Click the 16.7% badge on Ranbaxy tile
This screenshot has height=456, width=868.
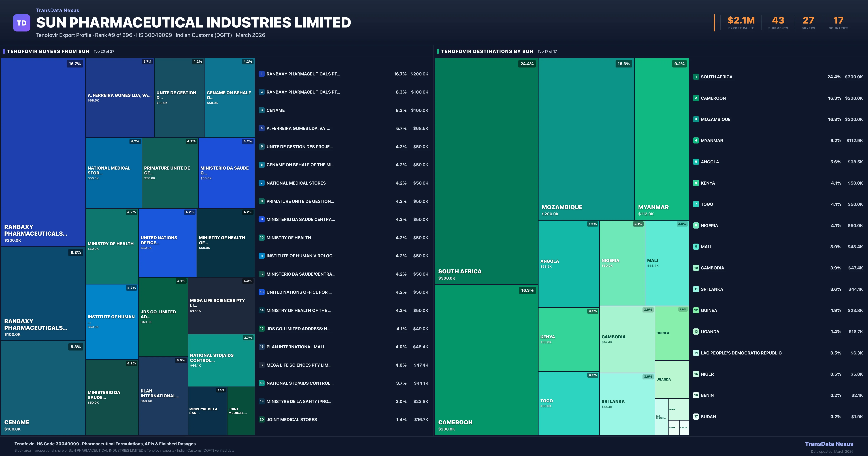75,64
